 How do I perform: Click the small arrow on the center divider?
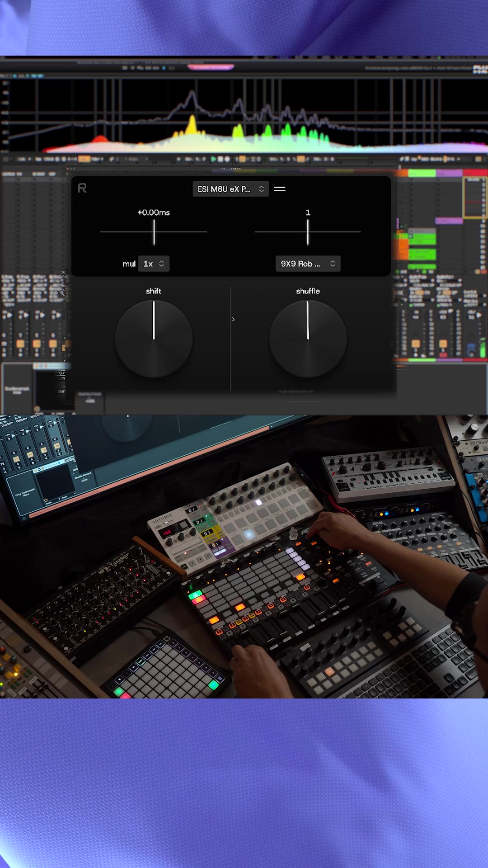(233, 319)
